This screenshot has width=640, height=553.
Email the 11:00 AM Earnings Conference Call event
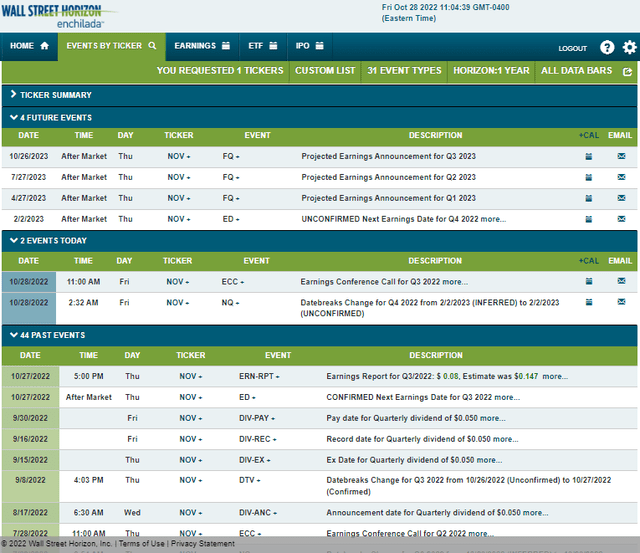(x=621, y=281)
